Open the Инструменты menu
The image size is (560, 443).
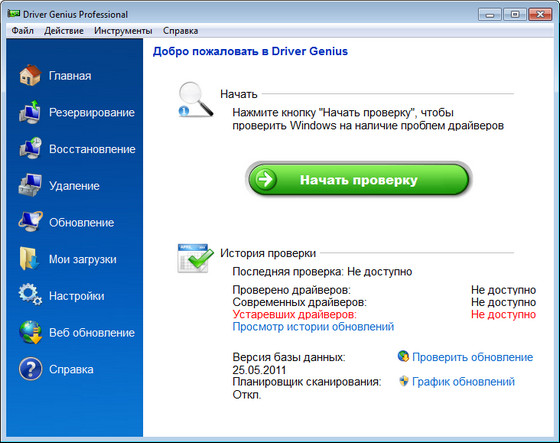(123, 31)
